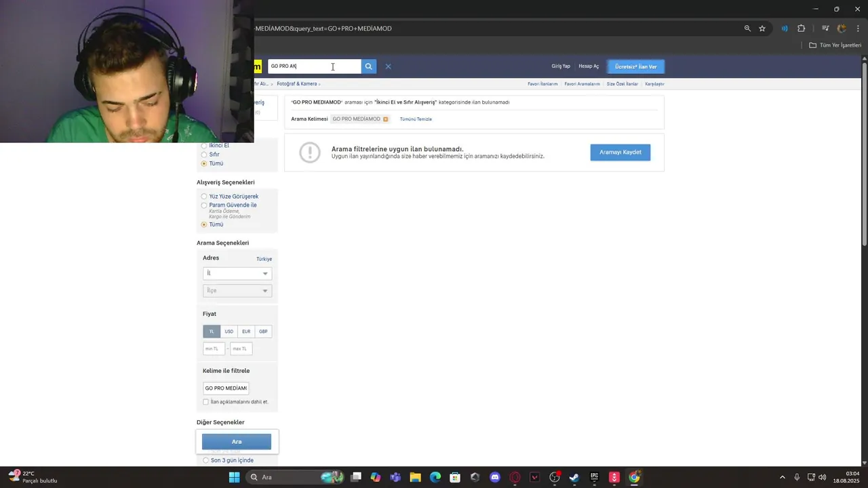Open the İl province dropdown
868x488 pixels.
tap(237, 273)
